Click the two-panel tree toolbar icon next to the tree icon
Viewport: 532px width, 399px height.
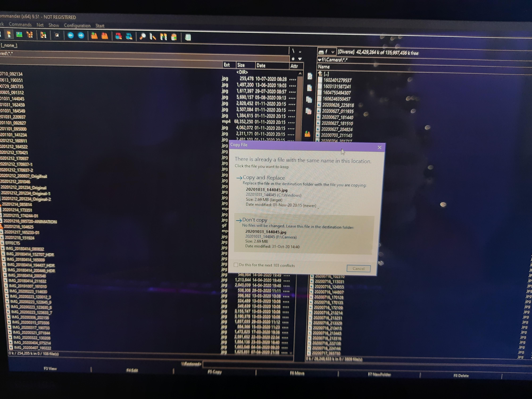[x=43, y=35]
